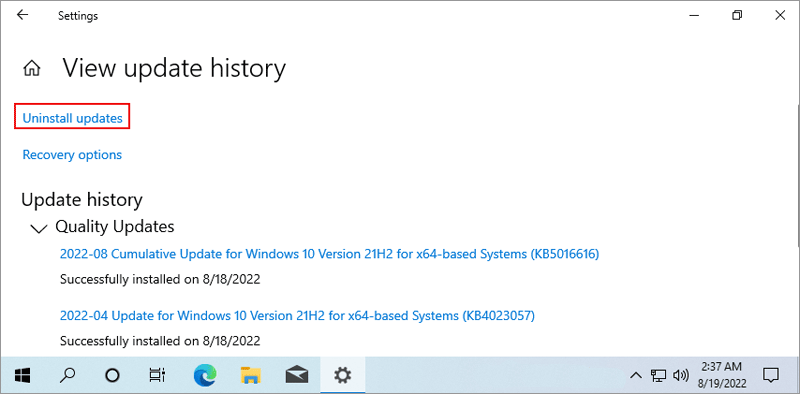Open taskbar Search magnifier
Screen dimensions: 800x394
click(x=67, y=376)
